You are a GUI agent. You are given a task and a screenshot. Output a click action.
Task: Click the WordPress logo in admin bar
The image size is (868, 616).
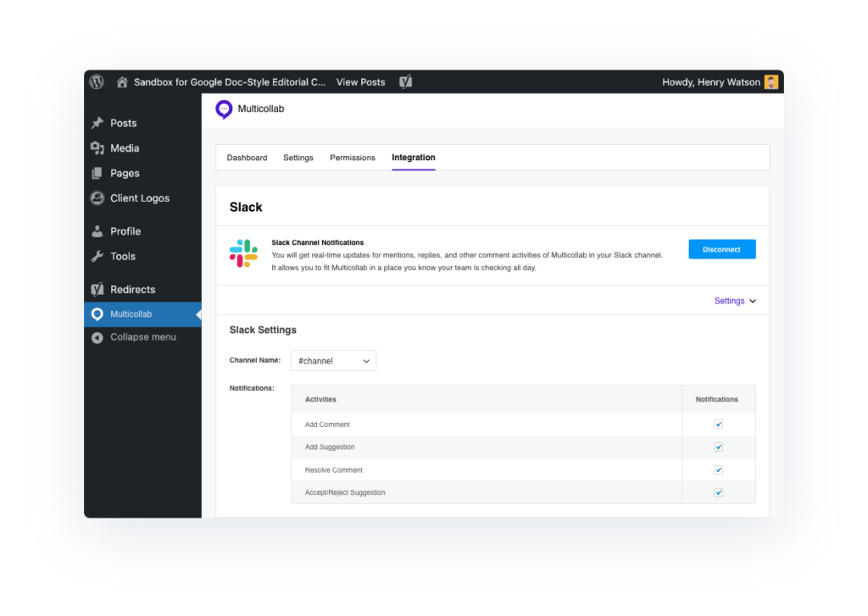point(97,82)
